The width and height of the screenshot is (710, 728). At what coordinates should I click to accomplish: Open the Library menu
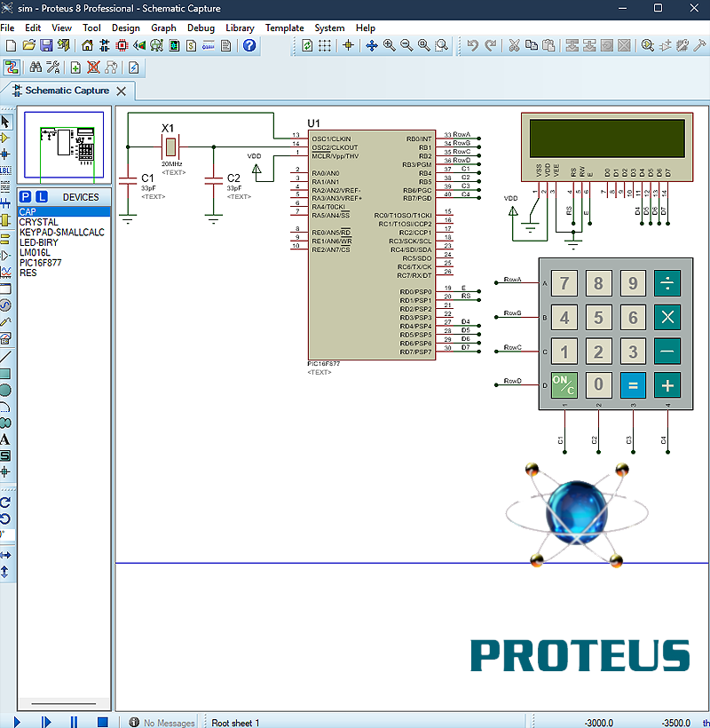pyautogui.click(x=240, y=28)
